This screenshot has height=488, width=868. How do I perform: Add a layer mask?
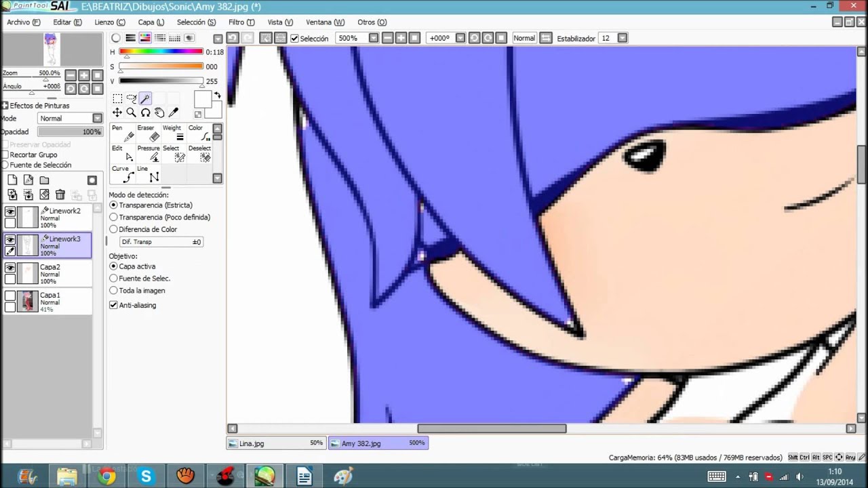tap(92, 180)
